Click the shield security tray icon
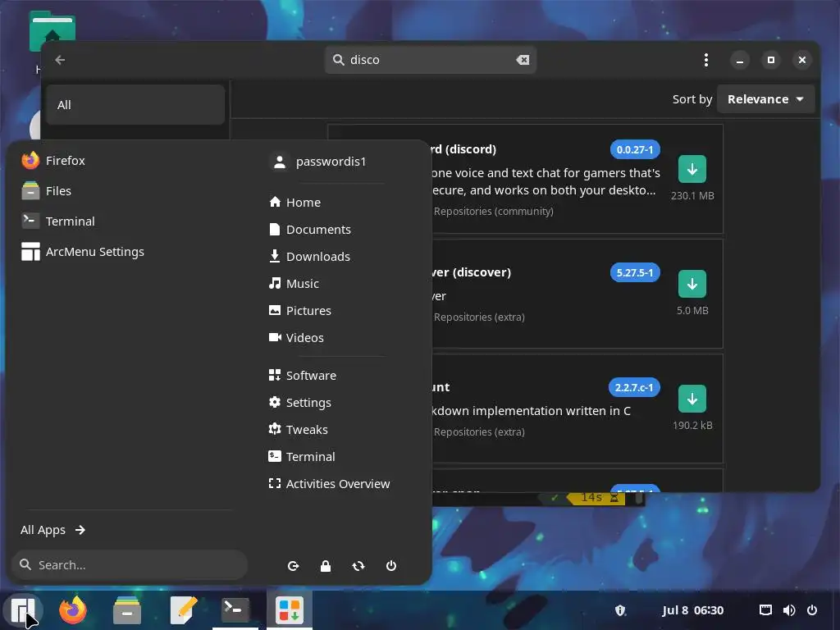This screenshot has width=840, height=630. coord(620,610)
